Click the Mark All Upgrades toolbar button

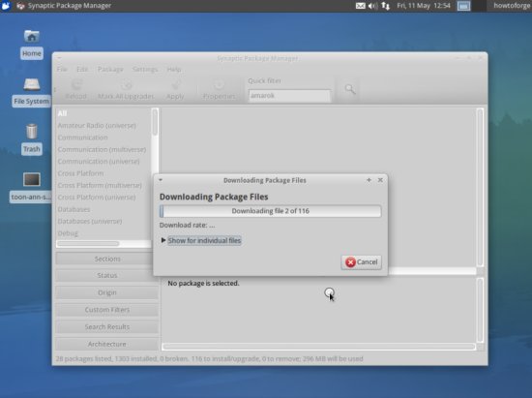point(126,90)
